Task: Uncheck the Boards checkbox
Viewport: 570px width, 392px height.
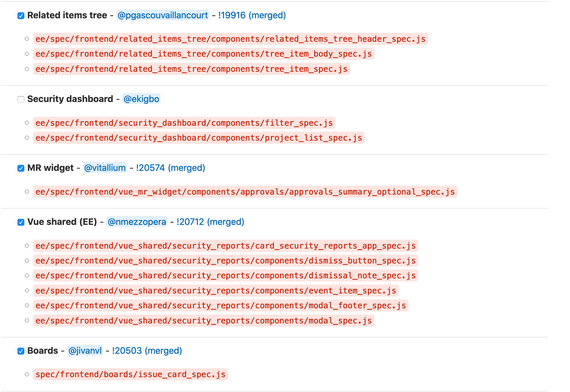Action: click(21, 351)
